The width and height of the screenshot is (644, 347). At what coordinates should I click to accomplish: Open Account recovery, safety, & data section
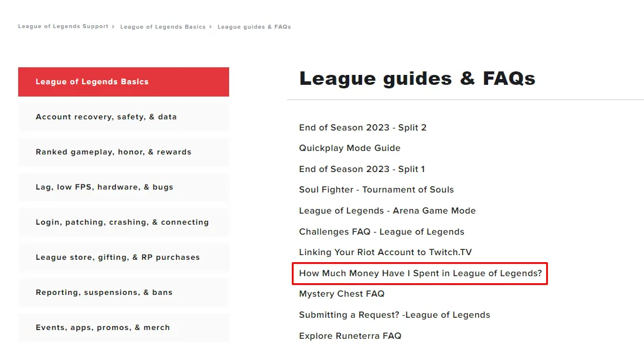[x=124, y=117]
